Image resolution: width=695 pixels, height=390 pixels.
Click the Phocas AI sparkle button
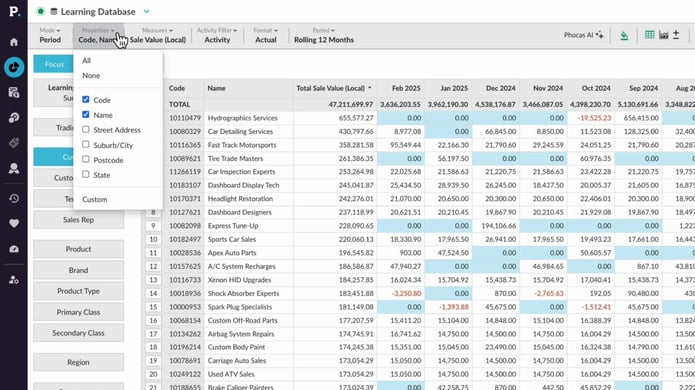click(x=584, y=35)
